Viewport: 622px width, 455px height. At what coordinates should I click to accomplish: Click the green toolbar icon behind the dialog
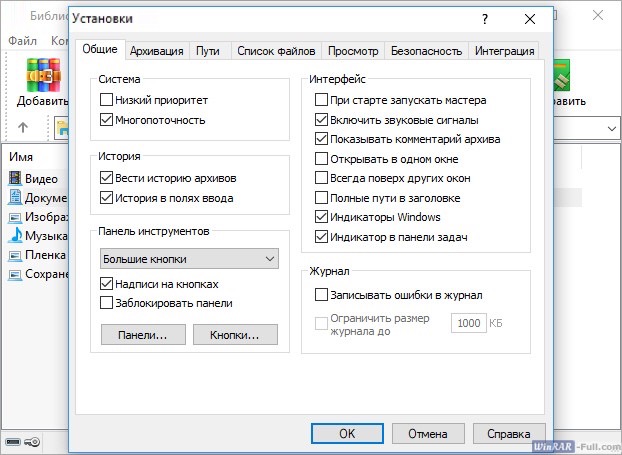pyautogui.click(x=561, y=76)
